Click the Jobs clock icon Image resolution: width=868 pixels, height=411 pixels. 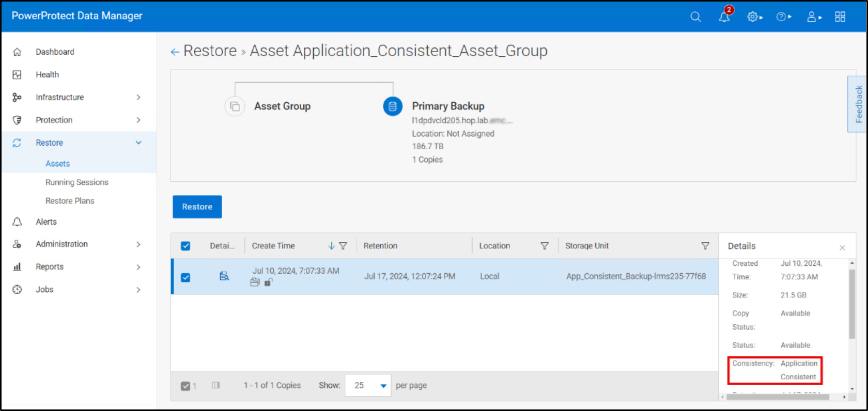pos(17,289)
